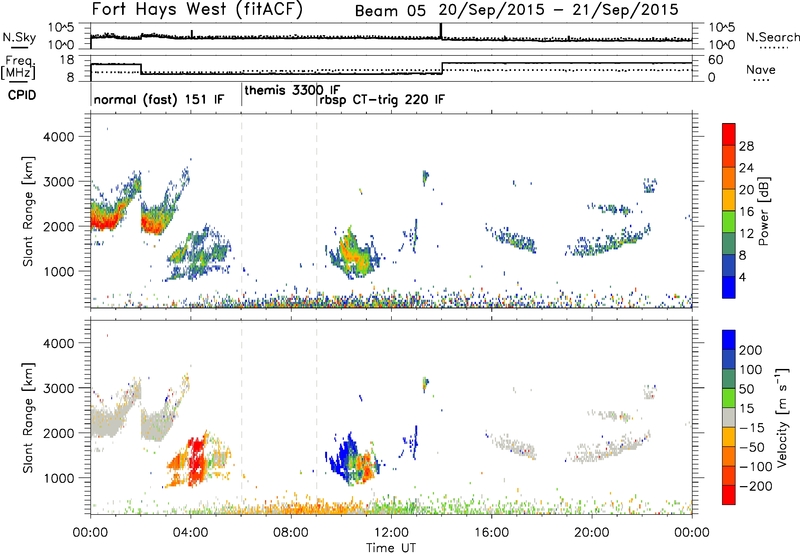Click the power panel 'Slant Range [km]' label
This screenshot has height=554, width=800.
click(x=28, y=211)
